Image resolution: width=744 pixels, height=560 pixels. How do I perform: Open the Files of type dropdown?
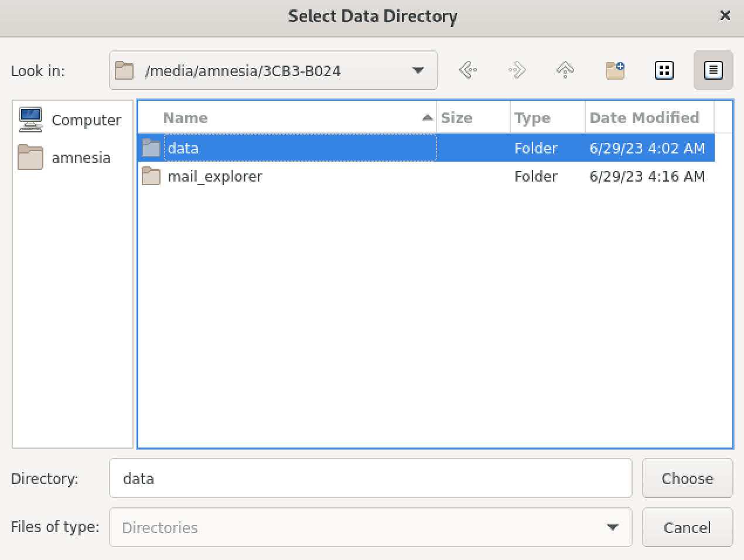(x=613, y=527)
